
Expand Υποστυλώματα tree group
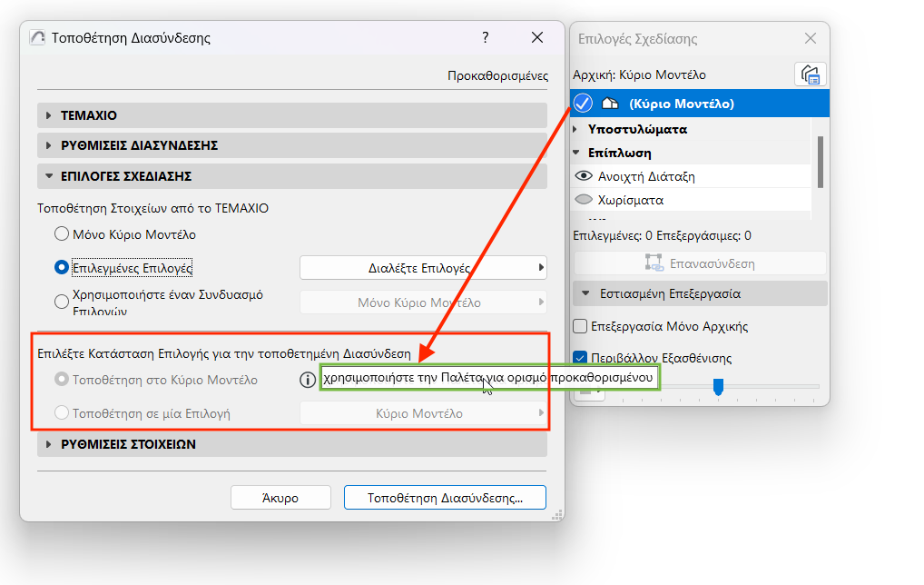pos(575,129)
